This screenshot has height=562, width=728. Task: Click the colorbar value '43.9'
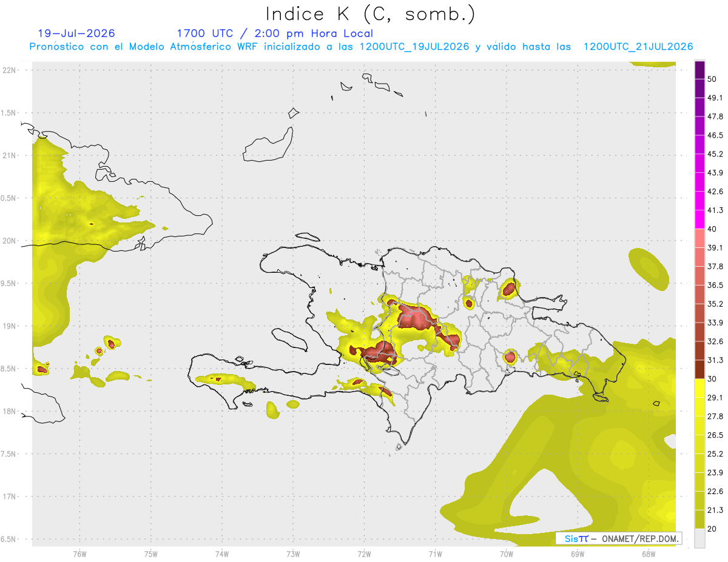click(715, 173)
